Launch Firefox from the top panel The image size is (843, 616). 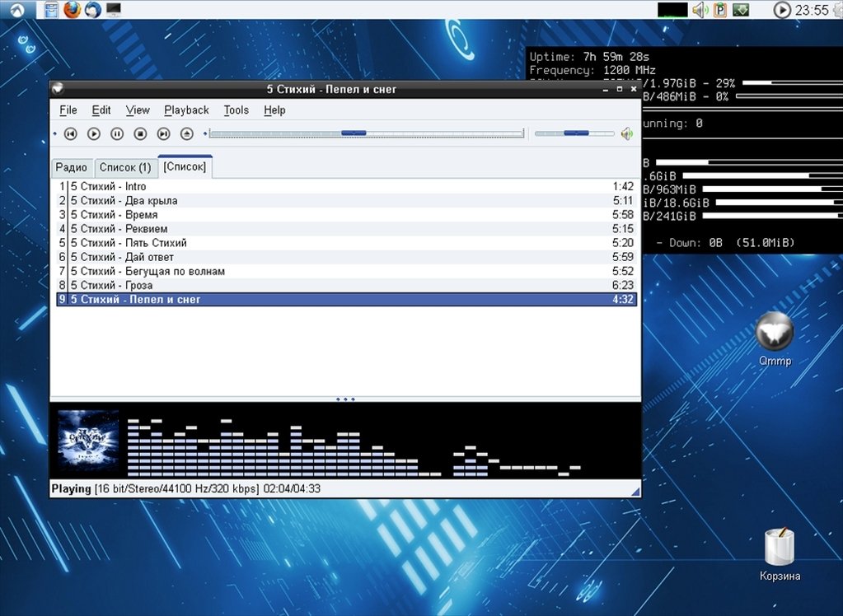coord(72,10)
